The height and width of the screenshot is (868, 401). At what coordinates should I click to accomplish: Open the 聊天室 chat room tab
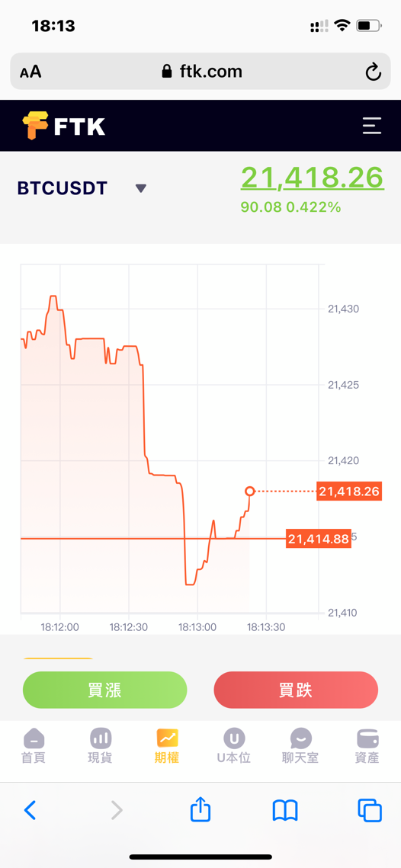pyautogui.click(x=300, y=746)
